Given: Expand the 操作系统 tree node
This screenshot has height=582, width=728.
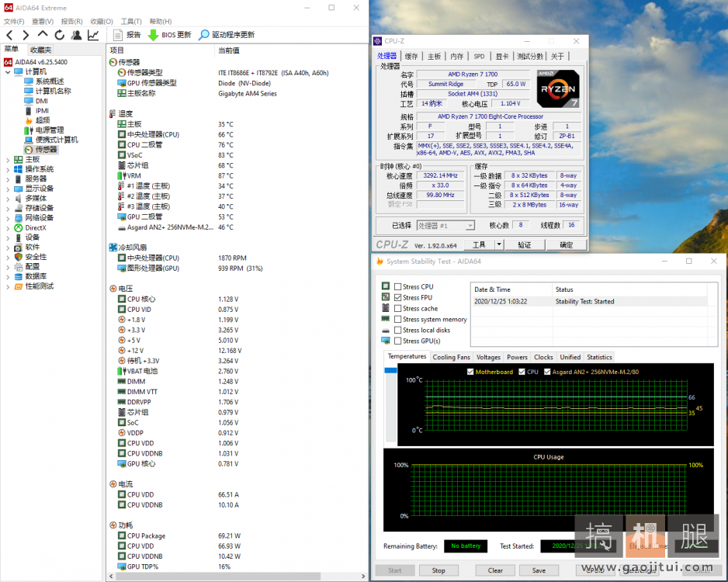Looking at the screenshot, I should [x=8, y=169].
